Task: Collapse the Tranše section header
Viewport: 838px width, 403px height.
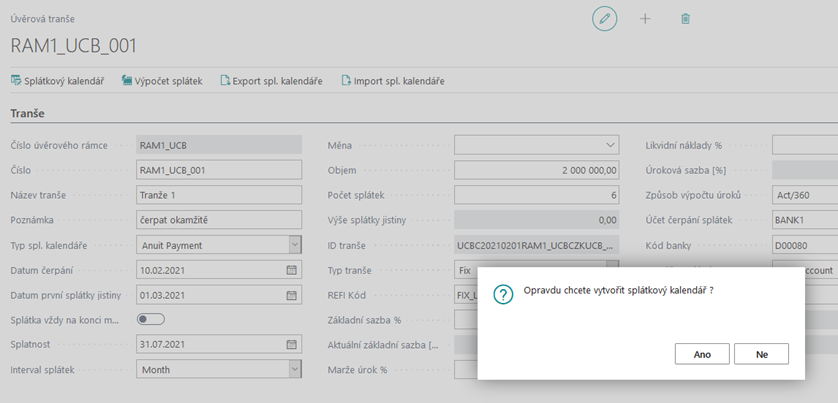Action: point(34,113)
